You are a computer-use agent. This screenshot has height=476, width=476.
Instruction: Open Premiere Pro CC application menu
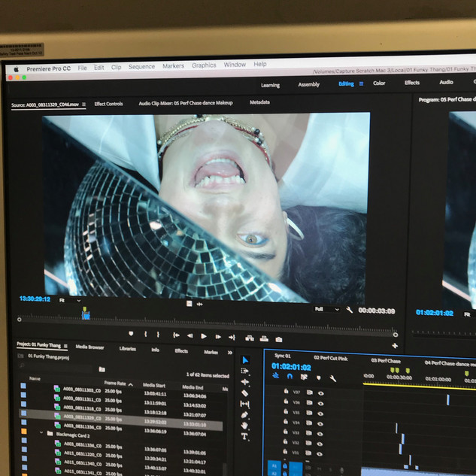point(49,68)
